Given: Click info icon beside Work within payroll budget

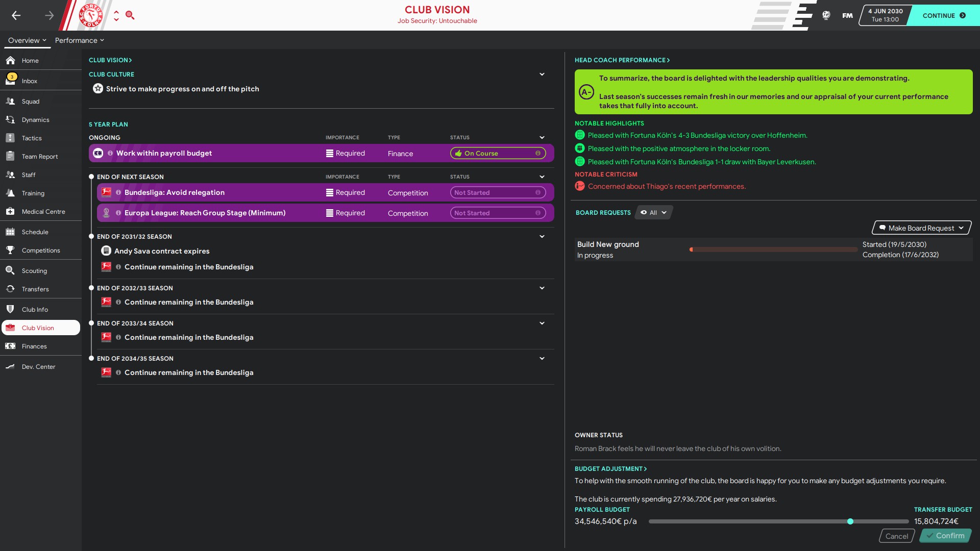Looking at the screenshot, I should (x=110, y=153).
